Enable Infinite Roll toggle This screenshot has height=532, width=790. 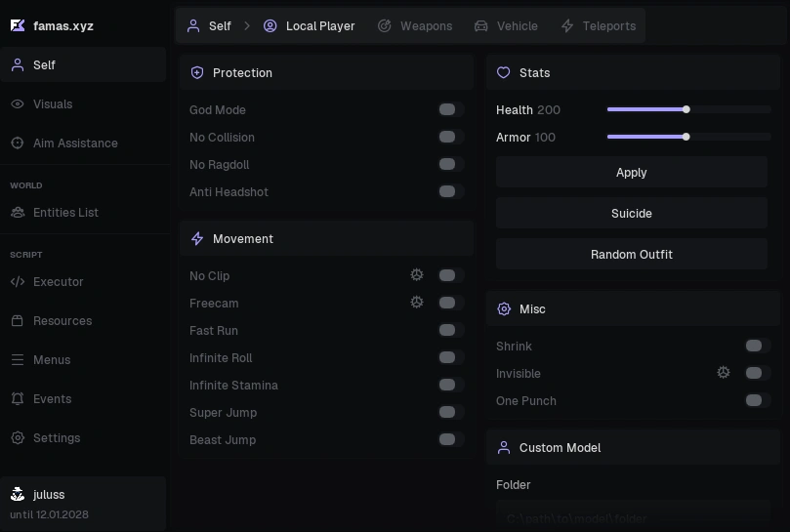click(451, 357)
